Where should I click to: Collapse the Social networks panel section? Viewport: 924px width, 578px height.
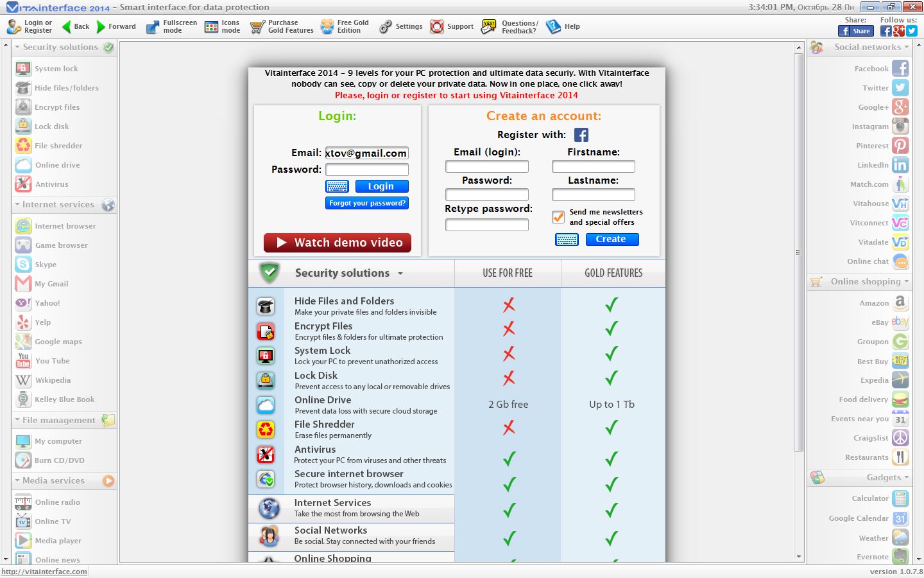[x=906, y=48]
